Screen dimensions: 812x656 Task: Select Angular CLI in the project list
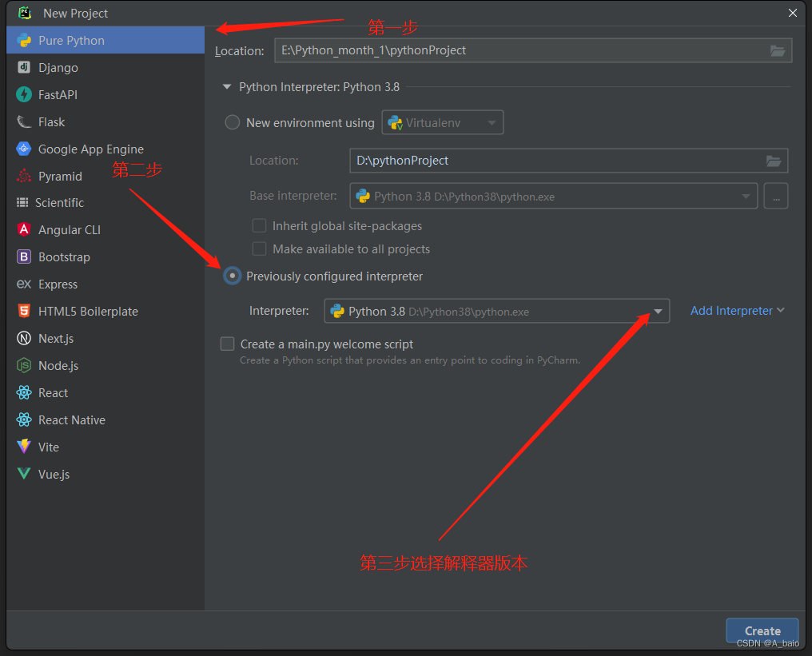click(105, 229)
